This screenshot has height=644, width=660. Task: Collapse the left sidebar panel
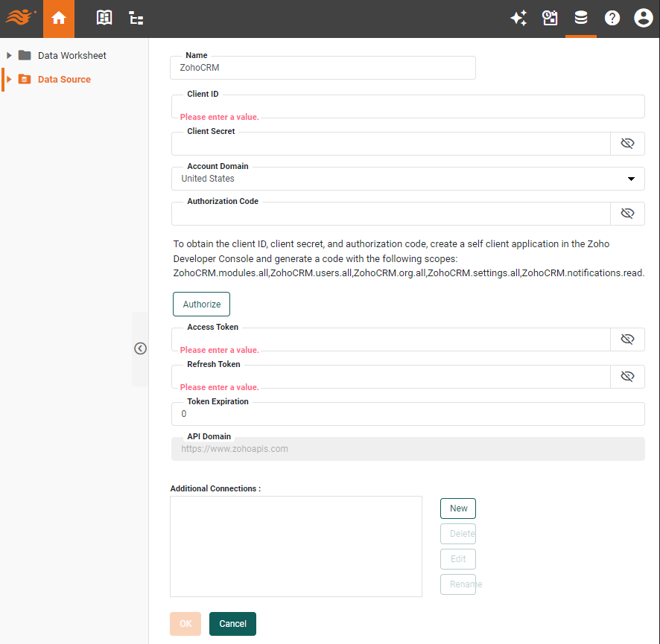click(140, 348)
